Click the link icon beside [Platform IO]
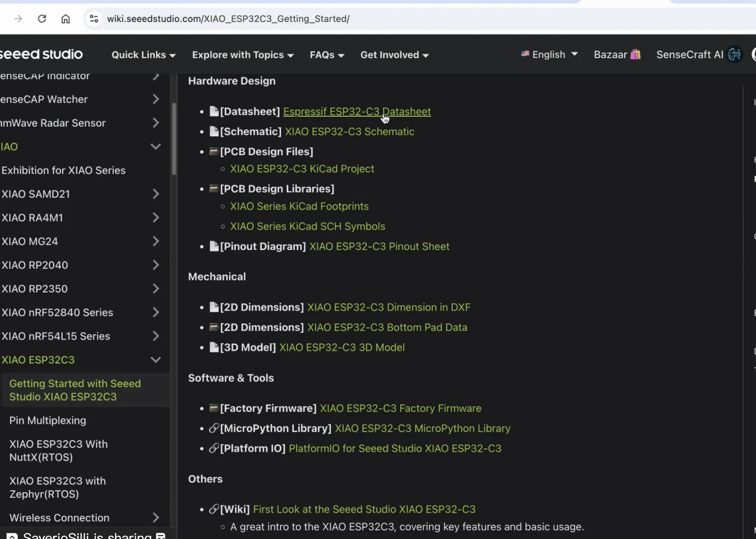756x539 pixels. (x=214, y=448)
